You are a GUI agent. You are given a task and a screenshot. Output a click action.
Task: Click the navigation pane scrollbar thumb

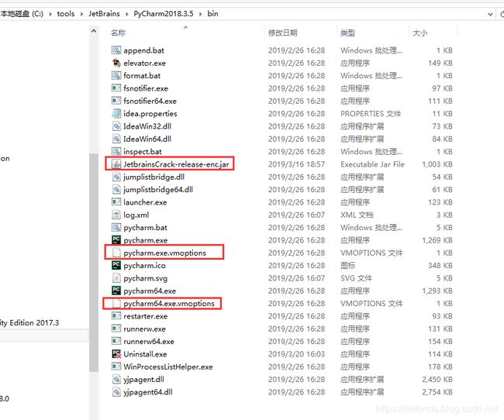coord(94,263)
